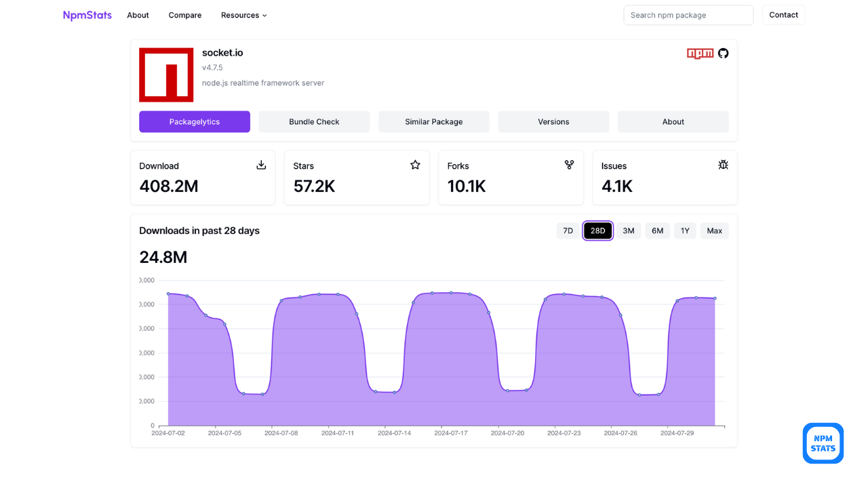Image resolution: width=868 pixels, height=488 pixels.
Task: Click the 408.2M download count
Action: [x=169, y=186]
